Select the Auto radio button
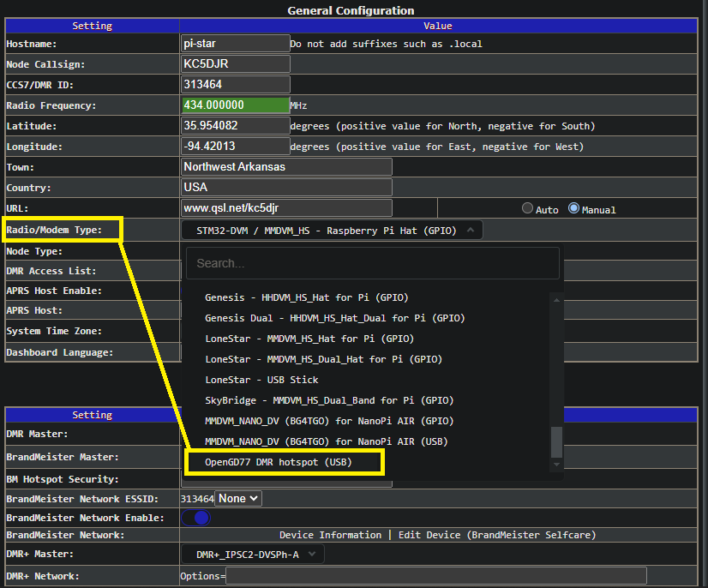The image size is (708, 588). point(527,208)
